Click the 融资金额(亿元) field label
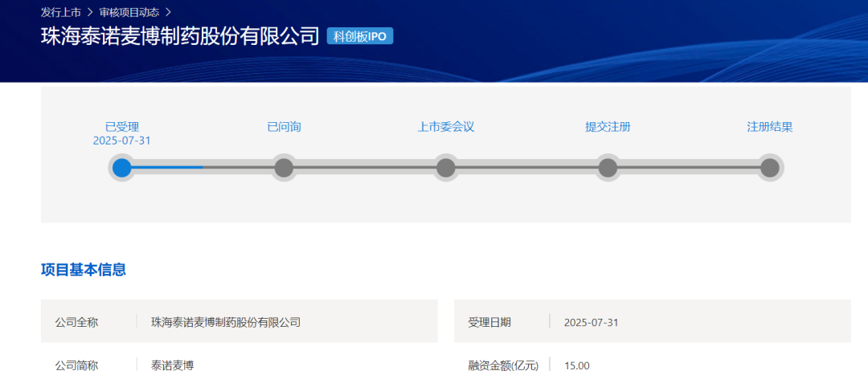 (x=503, y=365)
